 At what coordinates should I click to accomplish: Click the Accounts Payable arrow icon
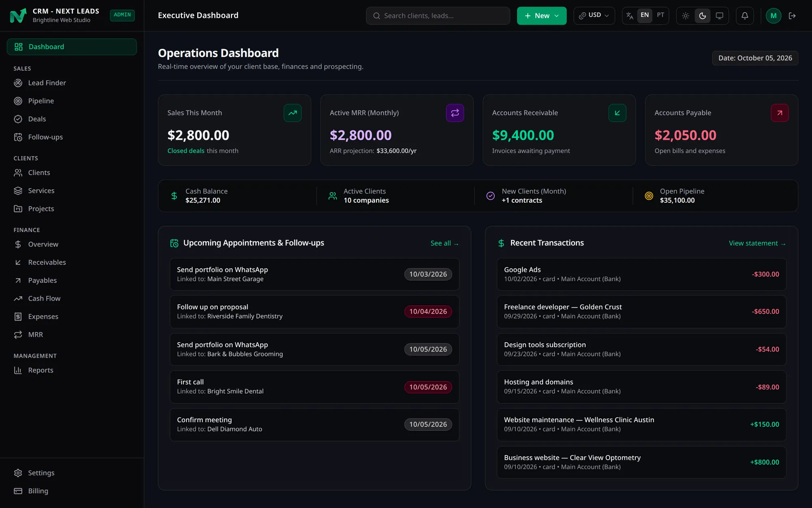coord(780,113)
